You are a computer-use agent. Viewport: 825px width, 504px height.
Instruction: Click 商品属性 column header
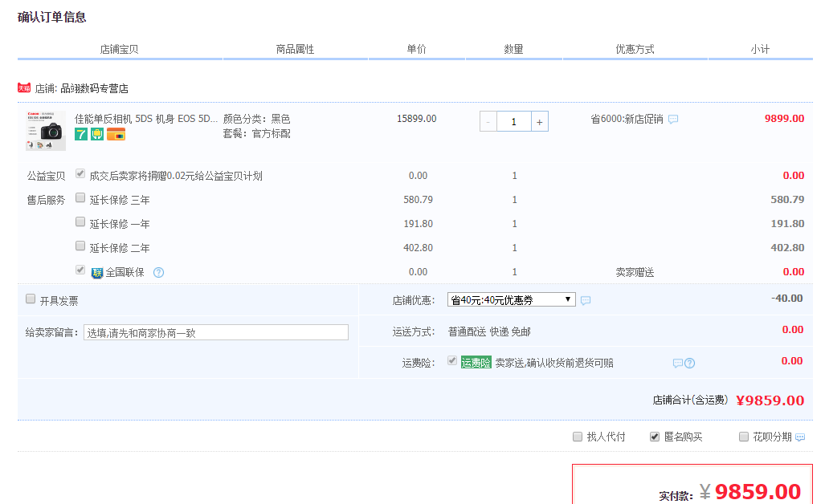(295, 49)
